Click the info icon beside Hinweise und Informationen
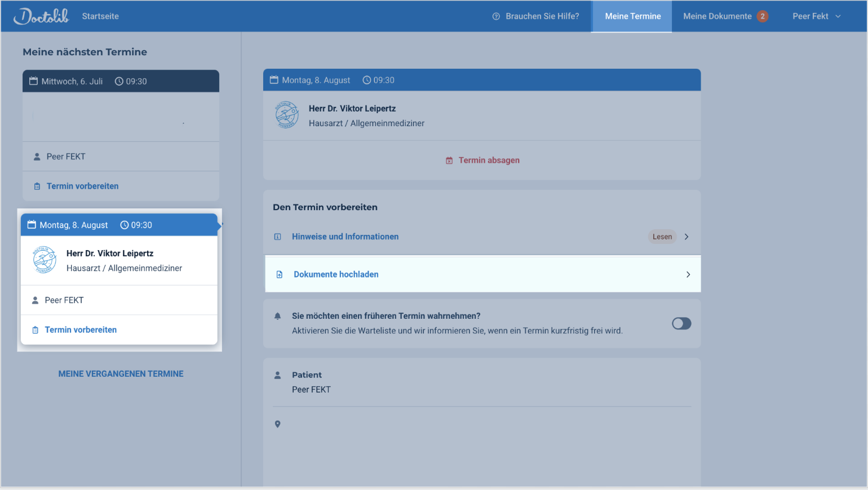Viewport: 868px width, 490px height. (x=277, y=237)
